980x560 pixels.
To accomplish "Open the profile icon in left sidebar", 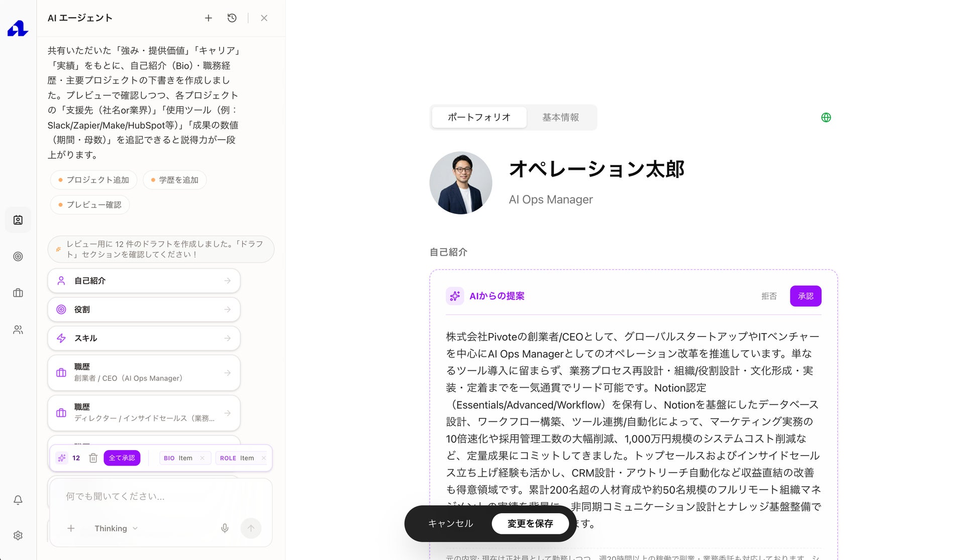I will [18, 220].
